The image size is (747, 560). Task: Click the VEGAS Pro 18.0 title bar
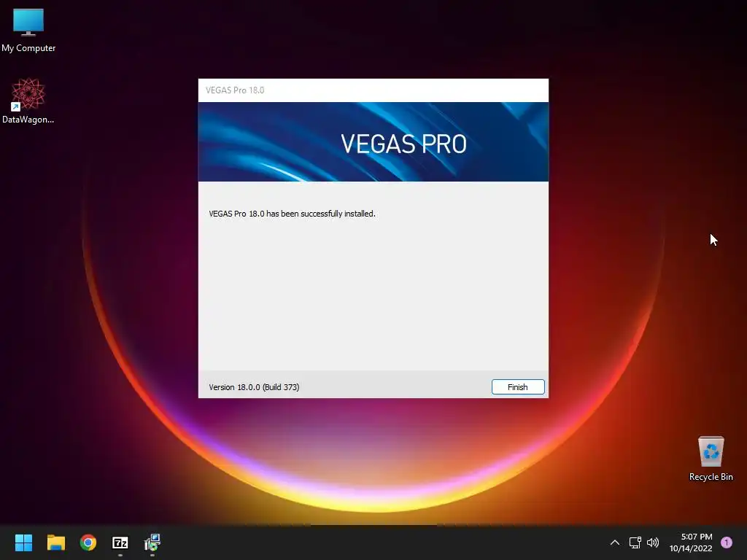pos(373,90)
